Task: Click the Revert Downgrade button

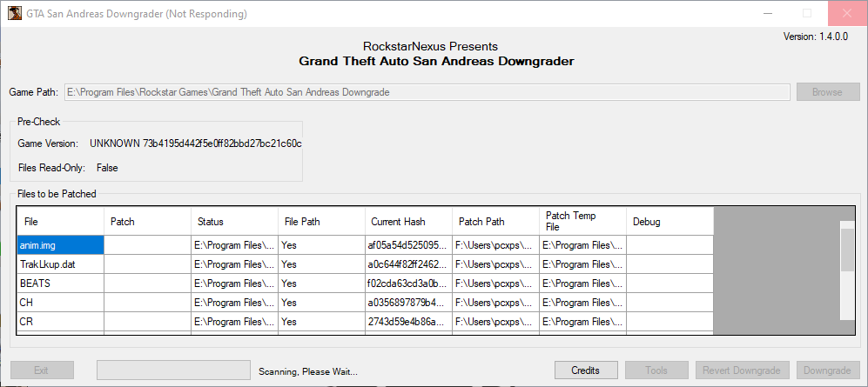Action: 742,370
